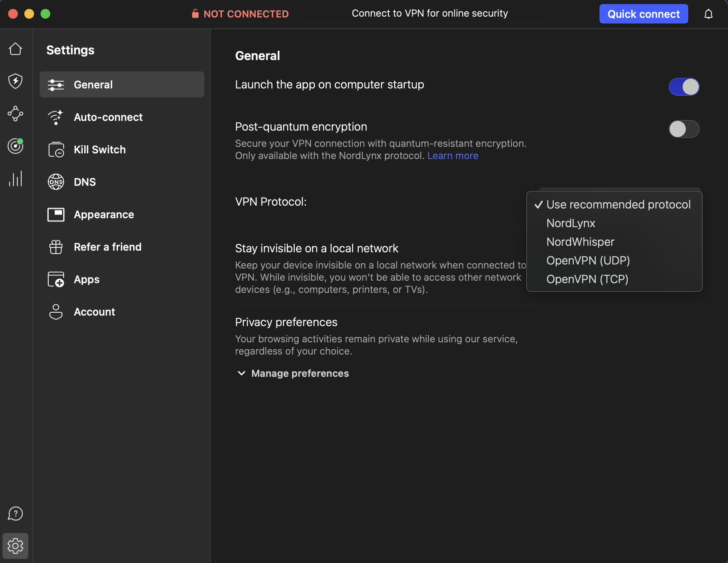This screenshot has width=728, height=563.
Task: Open the Appearance settings section
Action: point(104,214)
